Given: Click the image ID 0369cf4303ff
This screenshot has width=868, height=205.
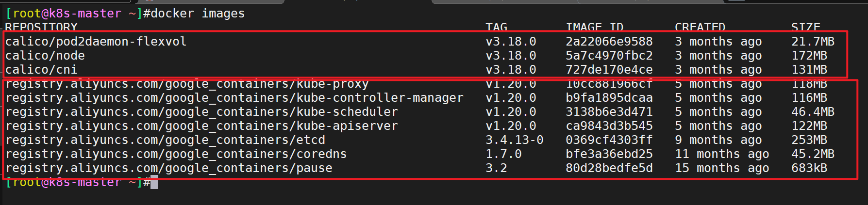Looking at the screenshot, I should pyautogui.click(x=609, y=140).
